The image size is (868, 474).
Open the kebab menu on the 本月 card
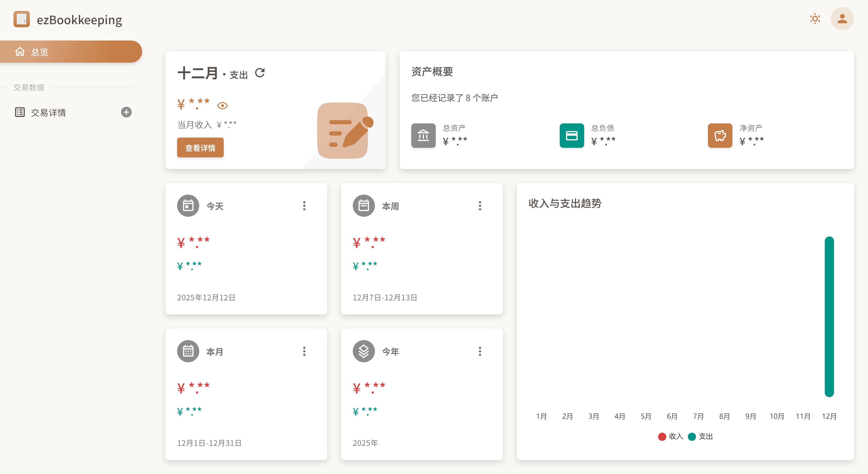tap(304, 351)
